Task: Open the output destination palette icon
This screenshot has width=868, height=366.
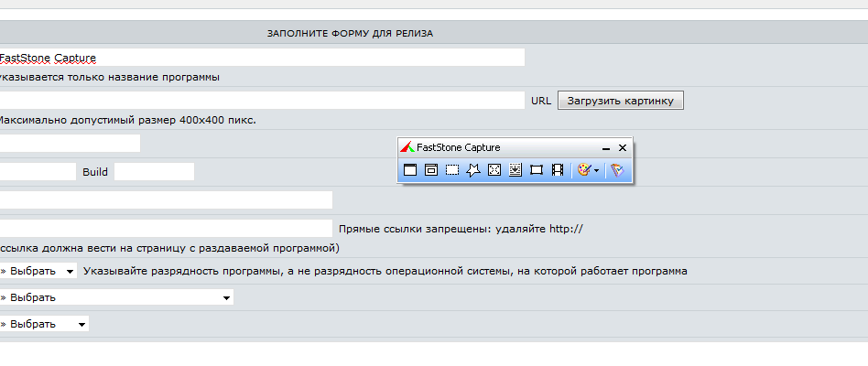Action: click(582, 170)
